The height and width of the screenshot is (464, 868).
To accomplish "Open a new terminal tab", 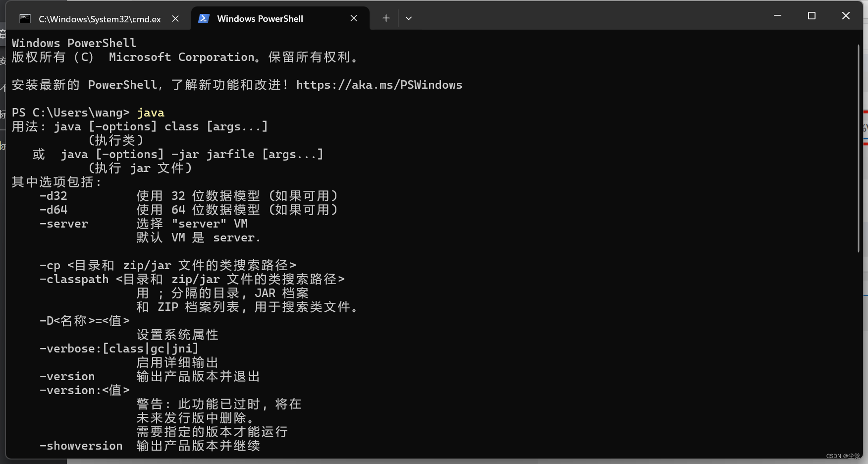I will pyautogui.click(x=385, y=18).
